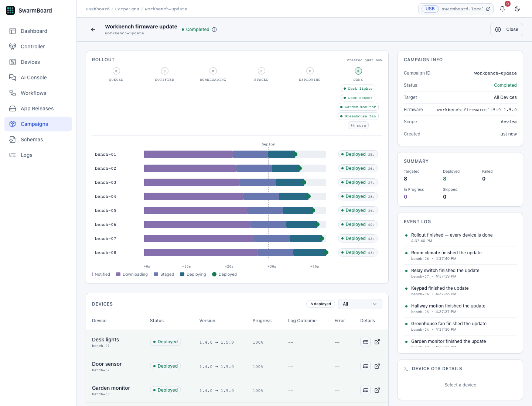Click 'Keypad finished the update' event
The height and width of the screenshot is (406, 532).
click(460, 291)
